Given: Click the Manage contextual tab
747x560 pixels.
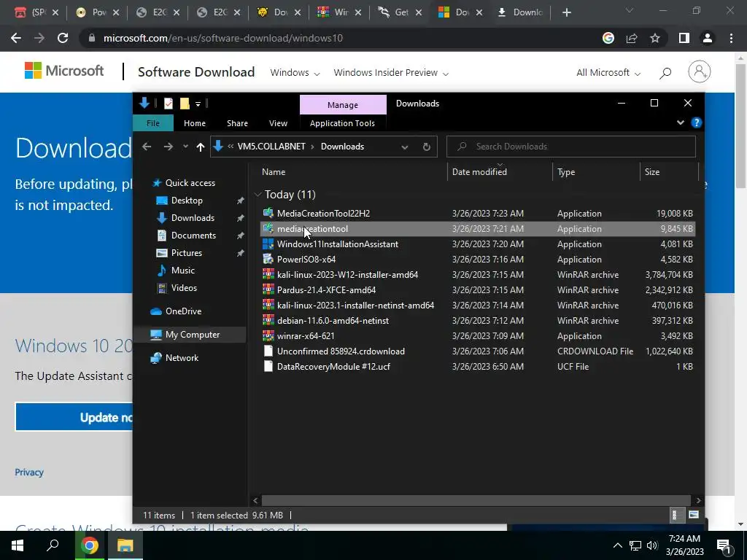Looking at the screenshot, I should click(343, 105).
